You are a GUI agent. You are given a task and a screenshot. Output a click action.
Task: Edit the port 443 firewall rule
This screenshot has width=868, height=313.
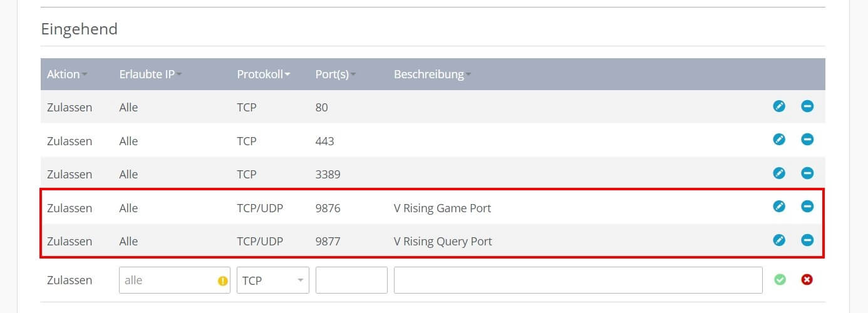click(x=779, y=140)
